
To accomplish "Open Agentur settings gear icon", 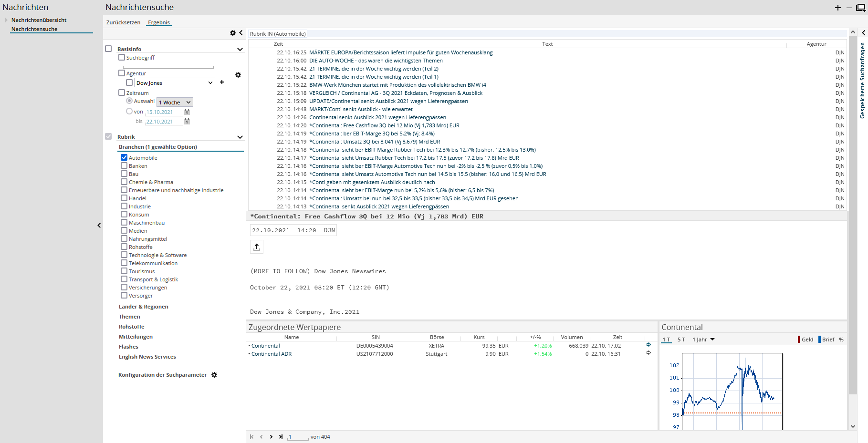I will 238,75.
